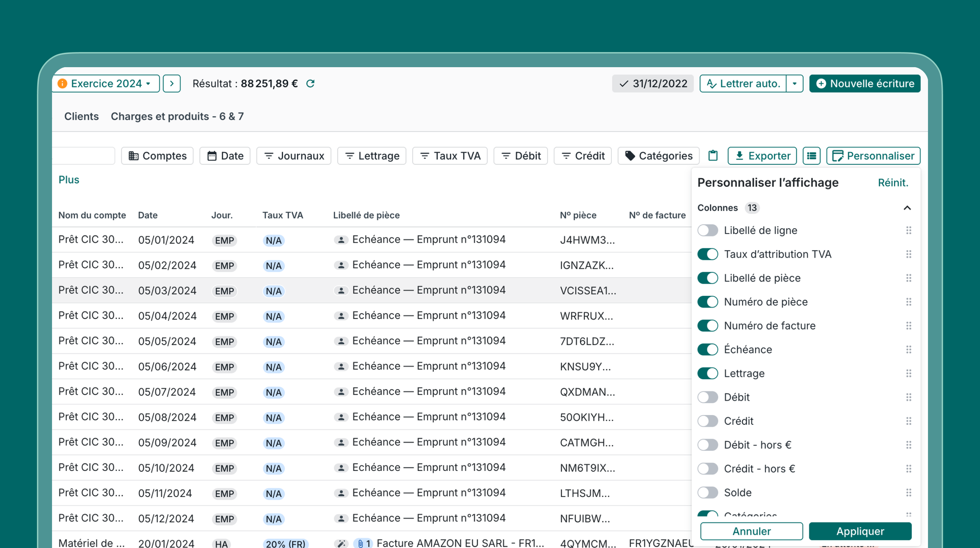This screenshot has height=548, width=980.
Task: Open the Exercice 2024 dropdown
Action: tap(106, 83)
